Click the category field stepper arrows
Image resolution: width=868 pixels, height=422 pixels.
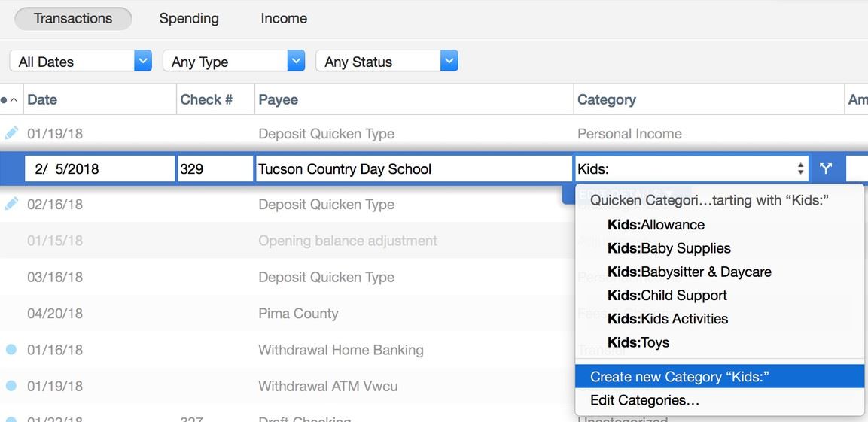pos(800,168)
